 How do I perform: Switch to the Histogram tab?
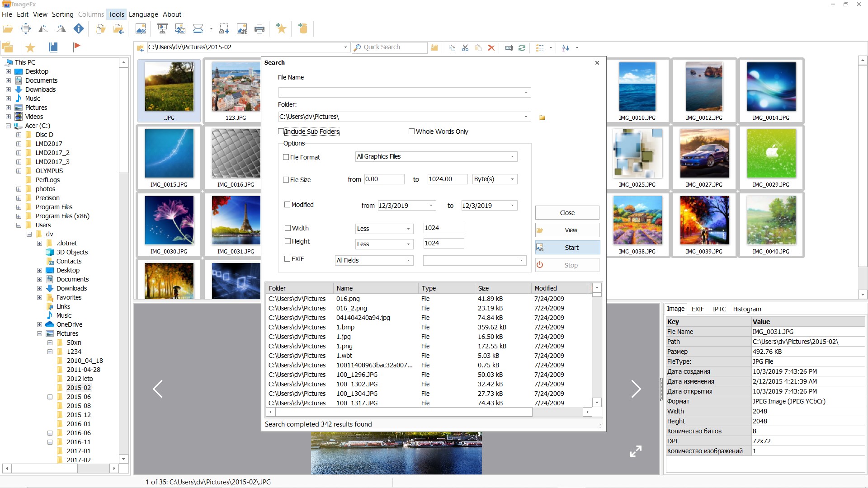tap(747, 309)
